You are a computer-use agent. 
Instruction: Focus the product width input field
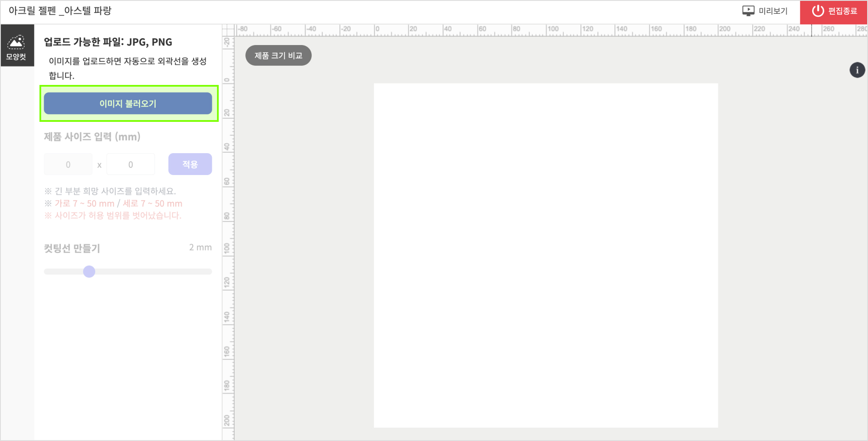click(x=68, y=164)
